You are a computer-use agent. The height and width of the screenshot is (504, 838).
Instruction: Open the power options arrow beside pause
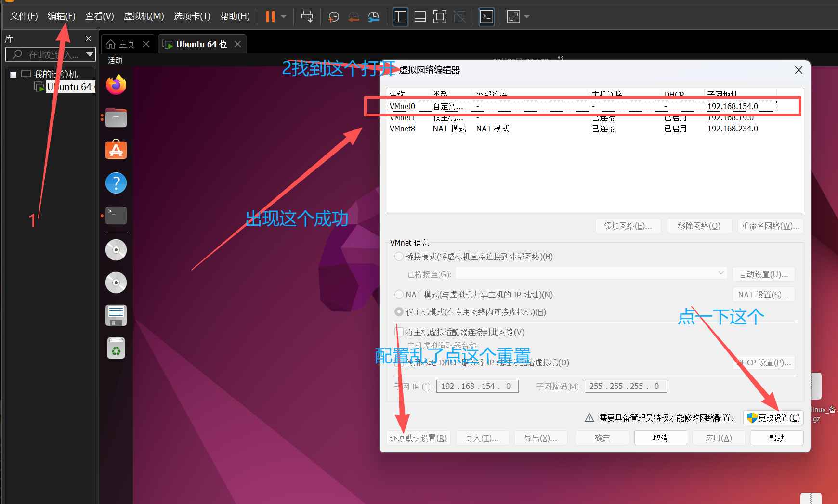(x=284, y=17)
